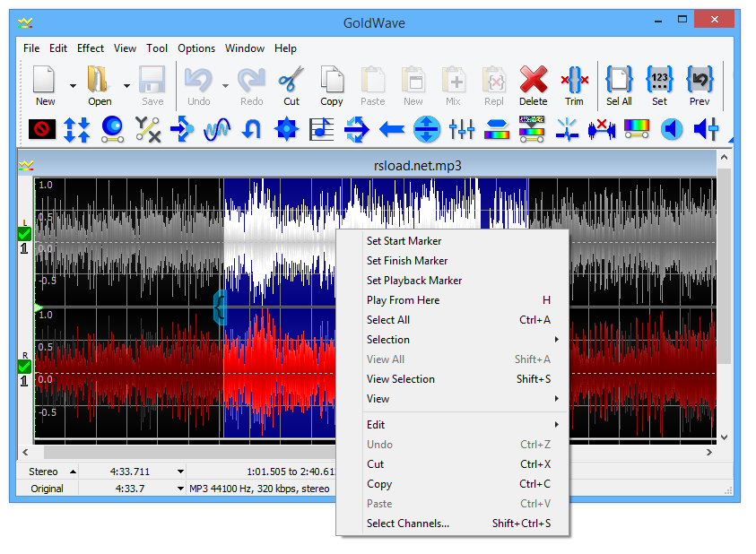Viewport: 756px width, 554px height.
Task: Open the dropdown arrow next to New
Action: click(x=72, y=86)
